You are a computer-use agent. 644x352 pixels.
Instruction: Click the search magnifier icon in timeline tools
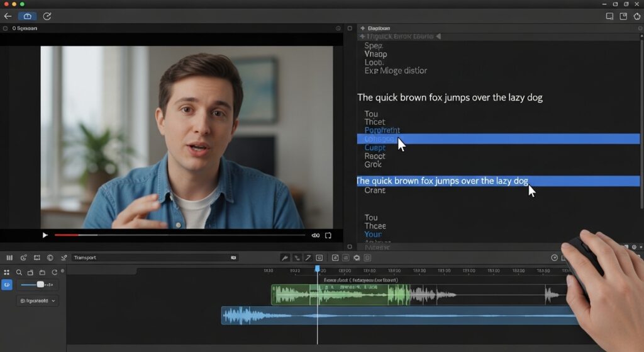click(19, 273)
